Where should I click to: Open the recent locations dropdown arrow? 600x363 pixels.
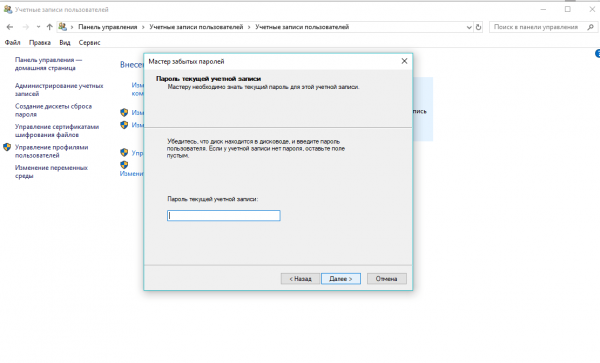click(x=38, y=27)
